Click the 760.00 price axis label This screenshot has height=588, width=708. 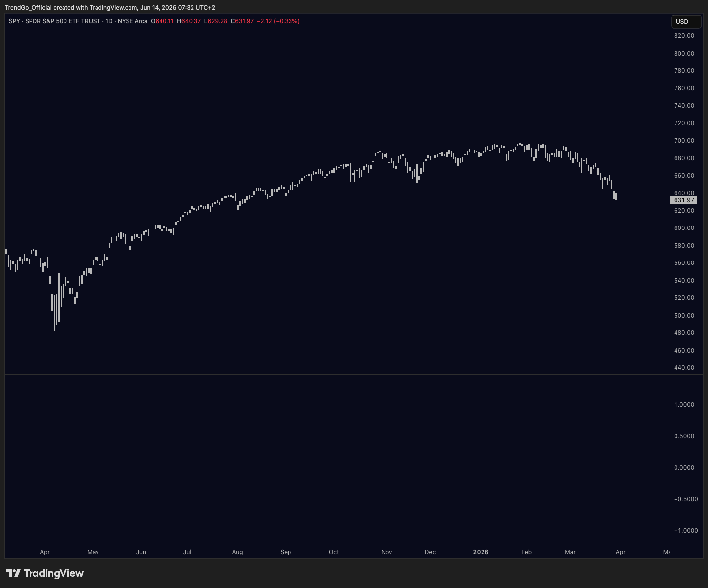(x=684, y=88)
